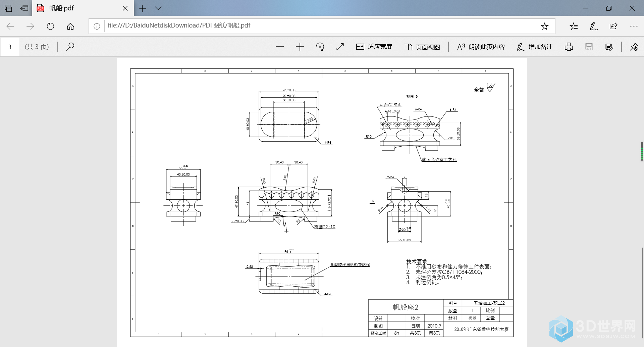Click the title 帆船座2 in drawing

(406, 307)
